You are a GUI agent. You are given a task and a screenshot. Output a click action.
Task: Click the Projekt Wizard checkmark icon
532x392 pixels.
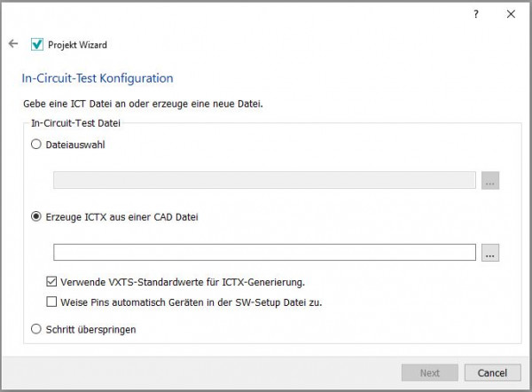(36, 44)
